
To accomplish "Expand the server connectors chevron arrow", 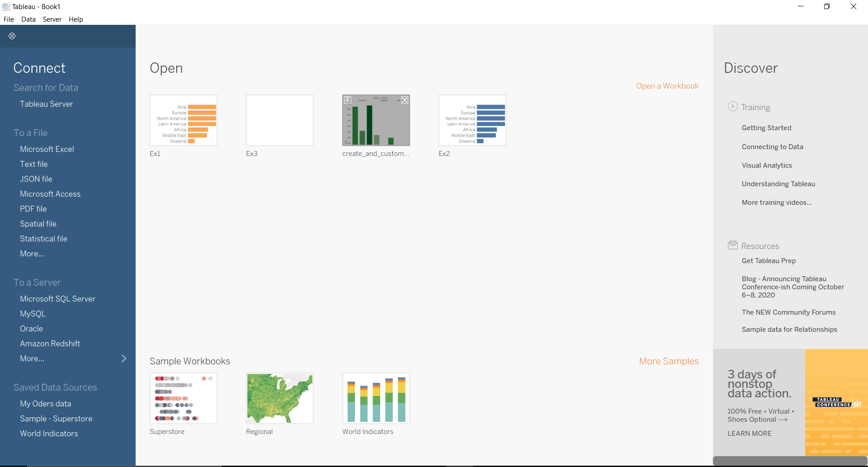I will (x=124, y=359).
